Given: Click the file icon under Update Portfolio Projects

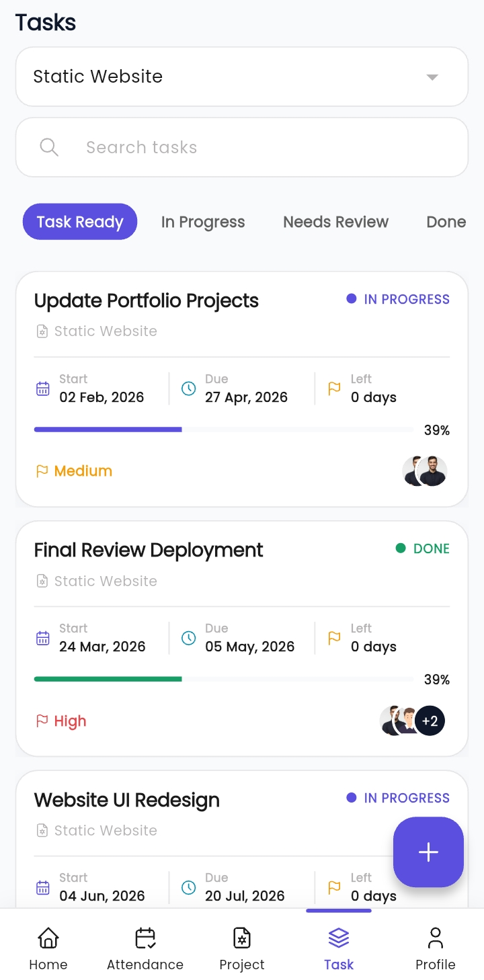Looking at the screenshot, I should tap(42, 331).
